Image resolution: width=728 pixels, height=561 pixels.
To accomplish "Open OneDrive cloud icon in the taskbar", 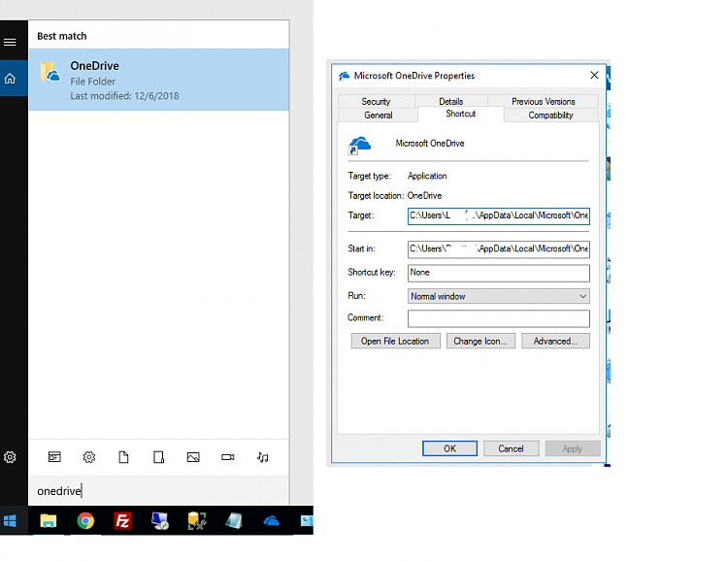I will tap(271, 521).
